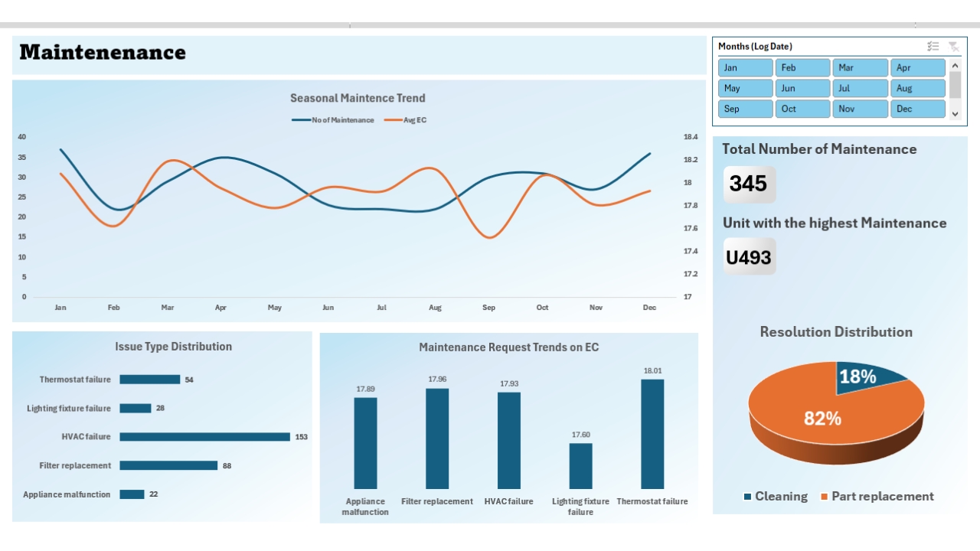Select the Seasonal Maintence Trend chart title
Image resolution: width=980 pixels, height=551 pixels.
(358, 98)
